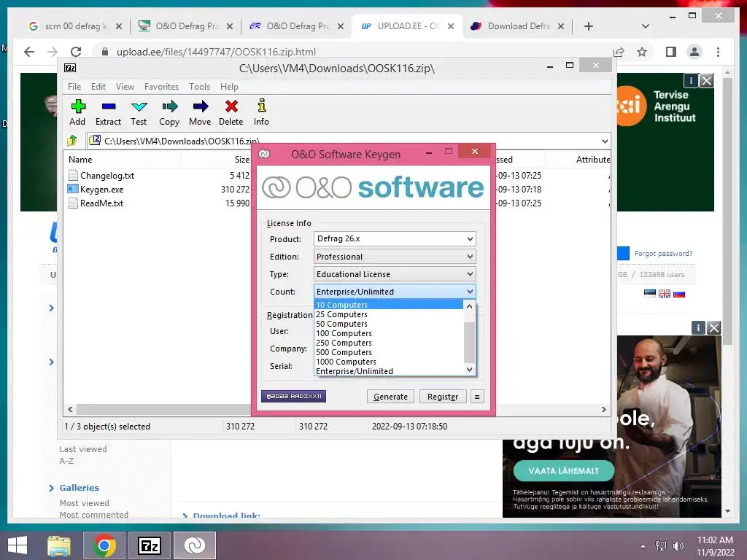Click the Info toolbar icon in 7-Zip

(261, 112)
